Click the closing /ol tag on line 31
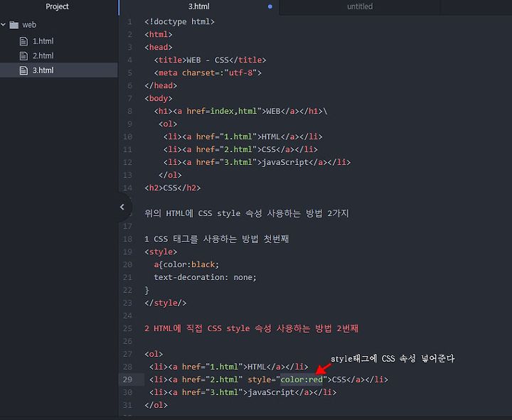This screenshot has width=512, height=420. pyautogui.click(x=156, y=405)
